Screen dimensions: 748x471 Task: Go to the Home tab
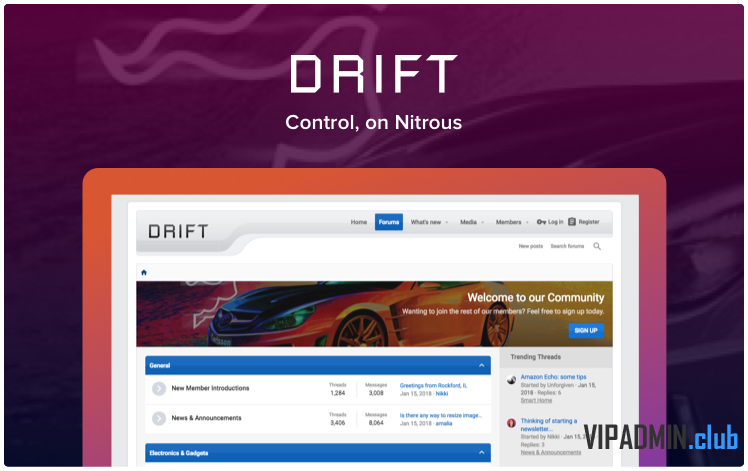[359, 222]
